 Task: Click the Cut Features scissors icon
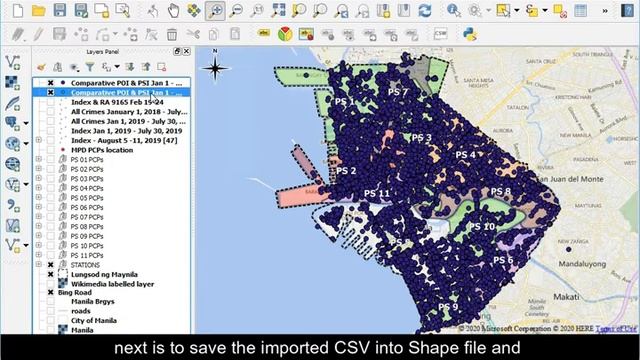[x=193, y=34]
